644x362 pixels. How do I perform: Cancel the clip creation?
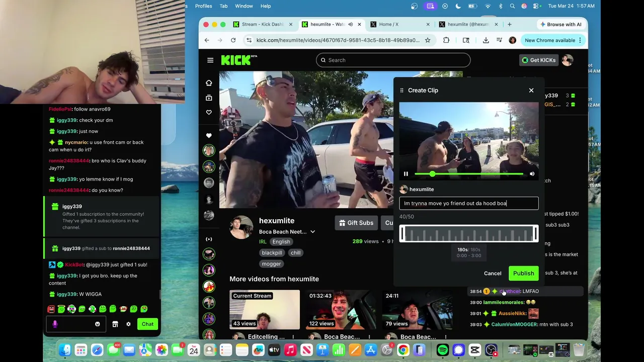493,274
